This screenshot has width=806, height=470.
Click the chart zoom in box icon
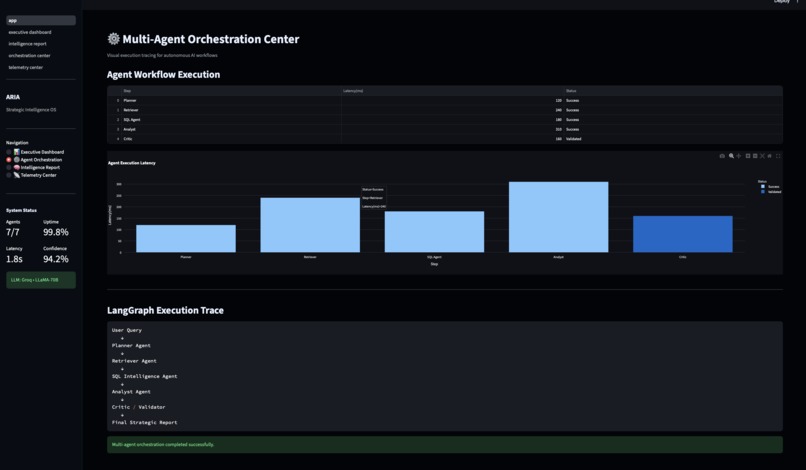tap(748, 156)
